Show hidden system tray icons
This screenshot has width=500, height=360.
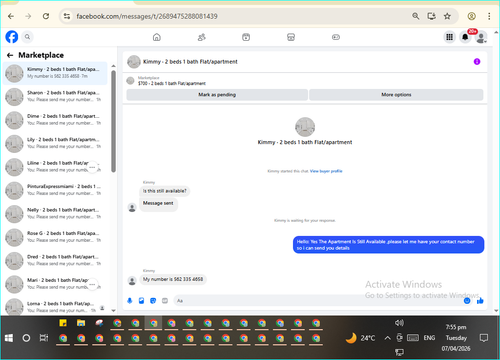[387, 338]
